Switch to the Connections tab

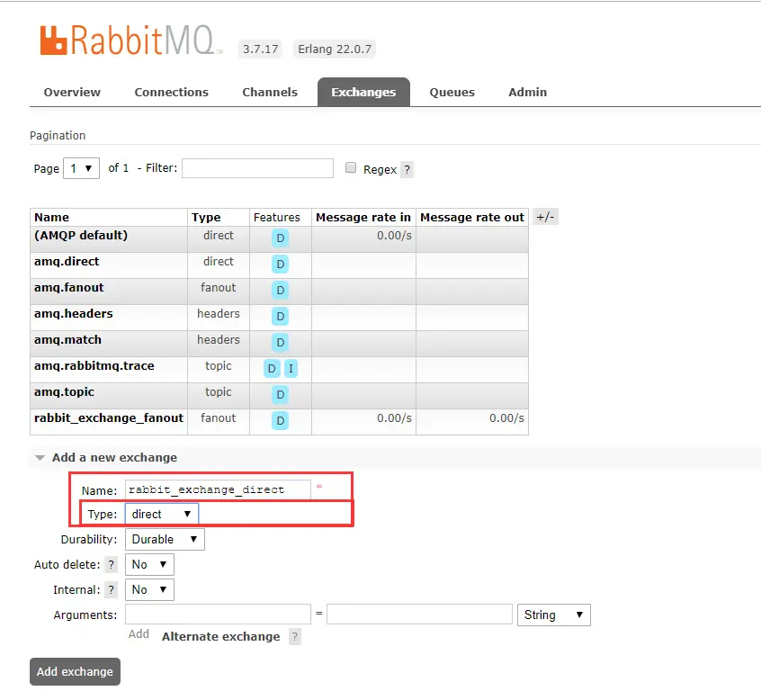point(171,93)
